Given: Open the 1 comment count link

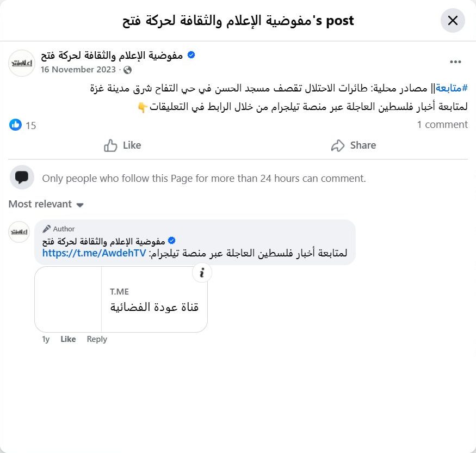Looking at the screenshot, I should (442, 125).
